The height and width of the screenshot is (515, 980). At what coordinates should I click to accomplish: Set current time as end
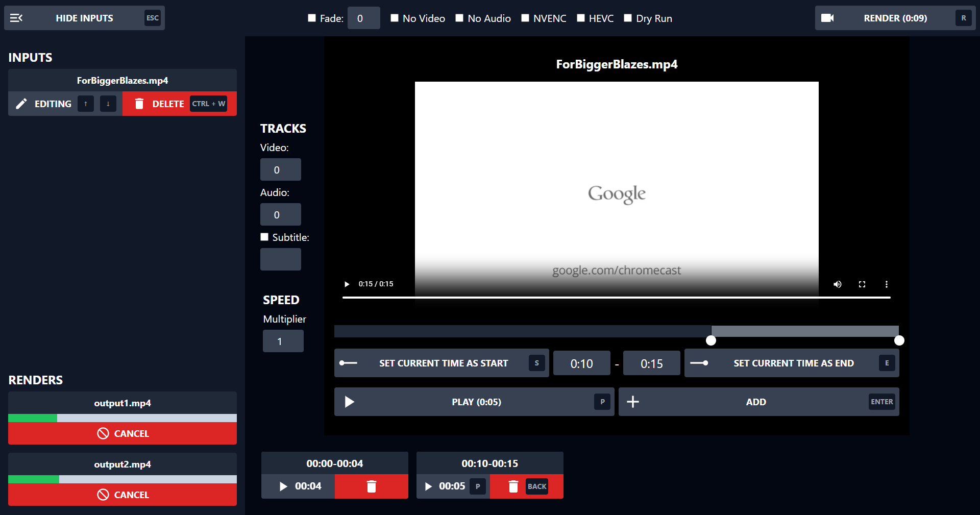pyautogui.click(x=792, y=363)
